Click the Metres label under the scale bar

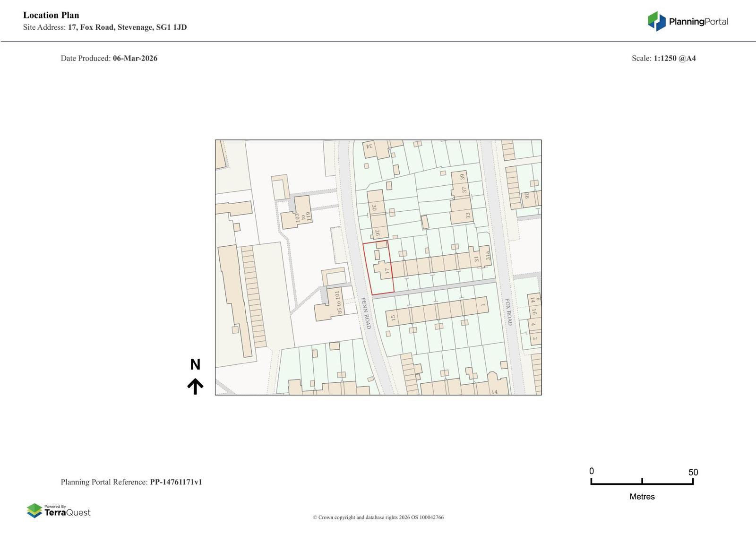pos(642,497)
